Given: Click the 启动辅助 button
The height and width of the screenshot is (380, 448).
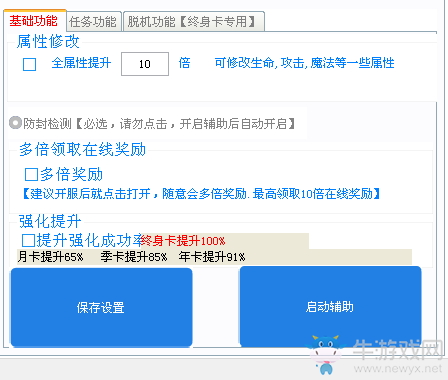Looking at the screenshot, I should tap(330, 307).
